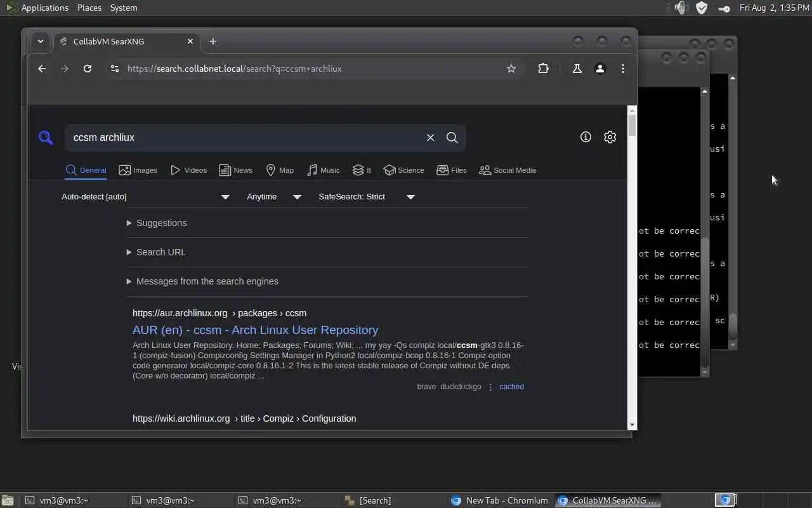Screen dimensions: 812x508
Task: Open the Places menu
Action: [89, 8]
